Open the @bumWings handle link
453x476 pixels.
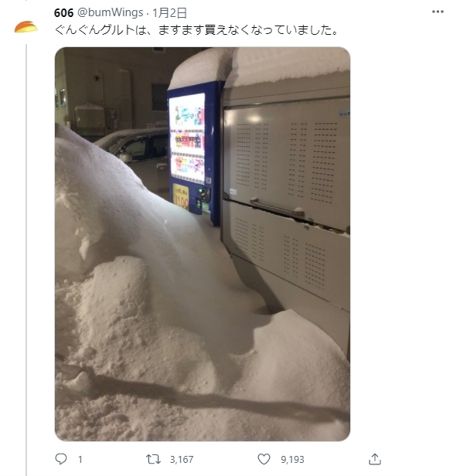click(111, 12)
